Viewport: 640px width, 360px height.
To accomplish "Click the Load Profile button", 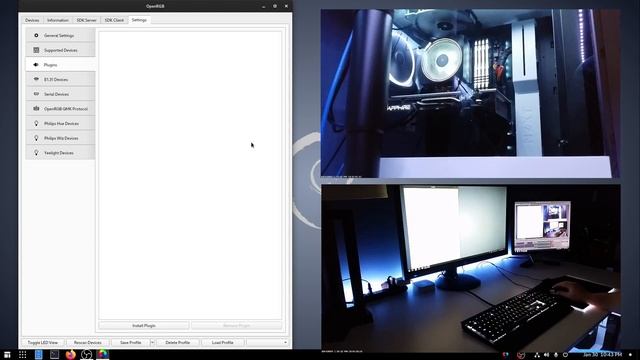I will tap(222, 342).
